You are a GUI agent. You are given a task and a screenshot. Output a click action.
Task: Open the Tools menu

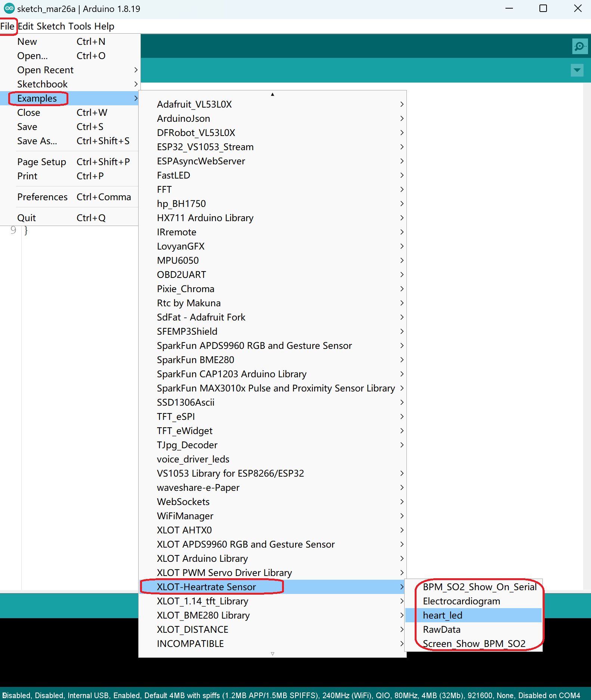coord(80,27)
